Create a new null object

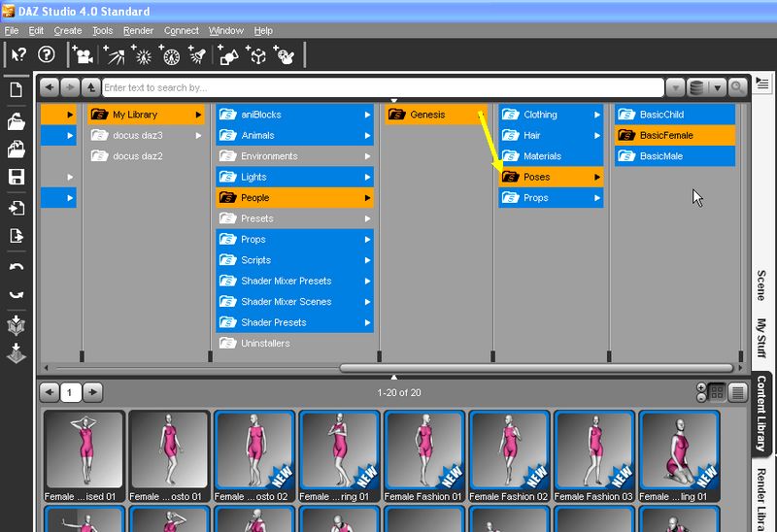(x=256, y=54)
